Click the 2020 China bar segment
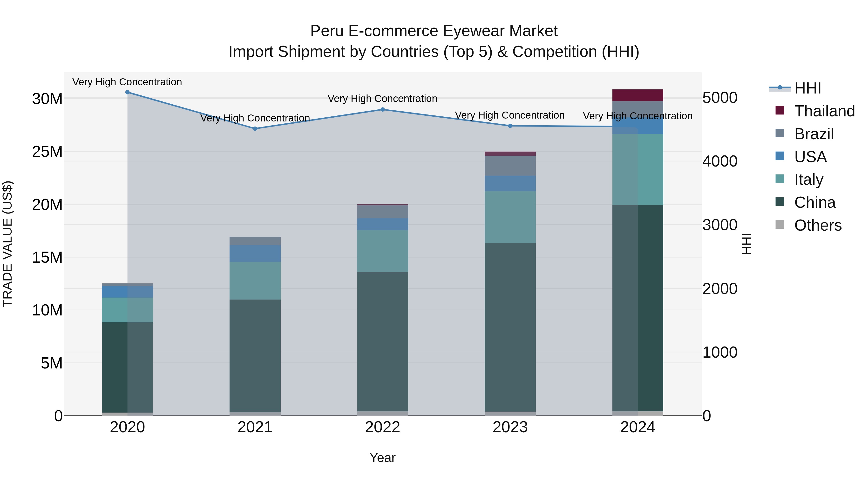Viewport: 868px width, 488px height. [x=127, y=368]
